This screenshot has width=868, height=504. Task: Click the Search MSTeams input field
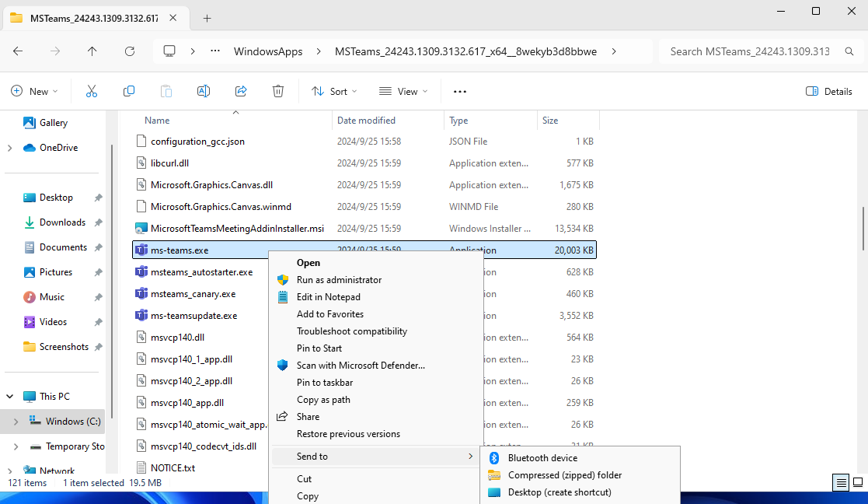click(750, 51)
